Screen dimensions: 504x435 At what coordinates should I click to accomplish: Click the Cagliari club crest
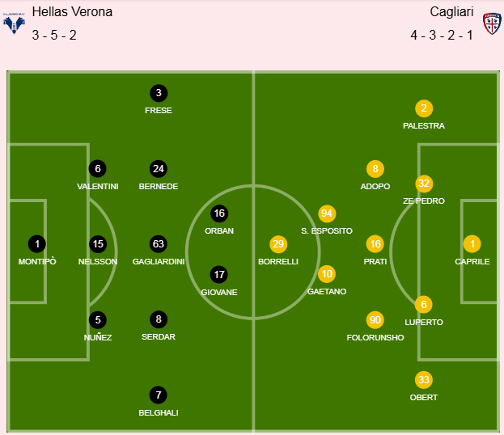point(491,23)
